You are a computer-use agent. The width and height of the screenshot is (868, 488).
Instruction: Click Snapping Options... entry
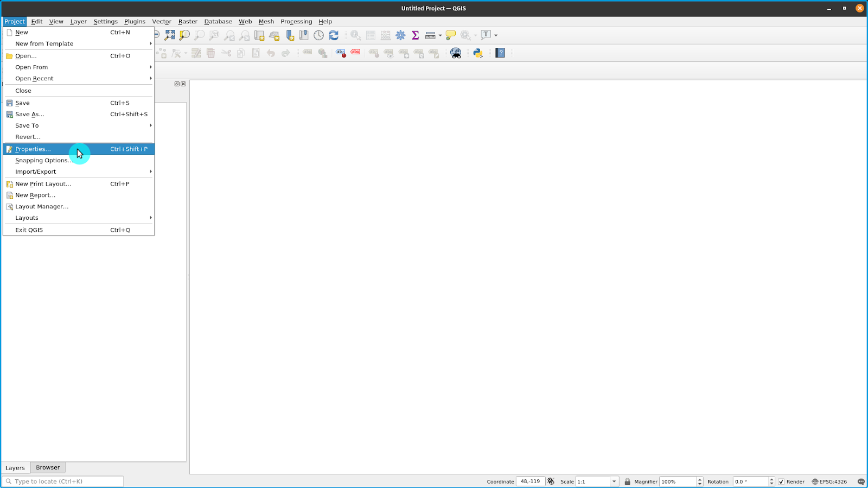click(x=79, y=161)
